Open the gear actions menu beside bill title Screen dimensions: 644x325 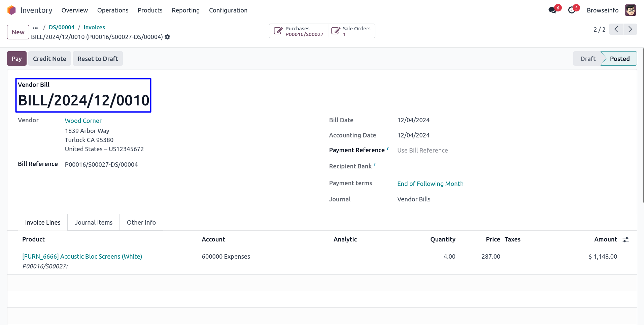(167, 37)
